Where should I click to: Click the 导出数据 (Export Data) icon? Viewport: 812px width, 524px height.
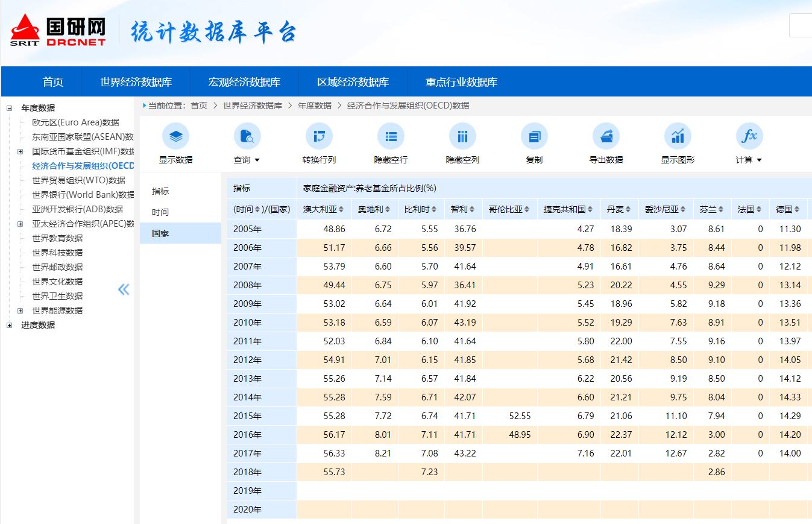(605, 144)
